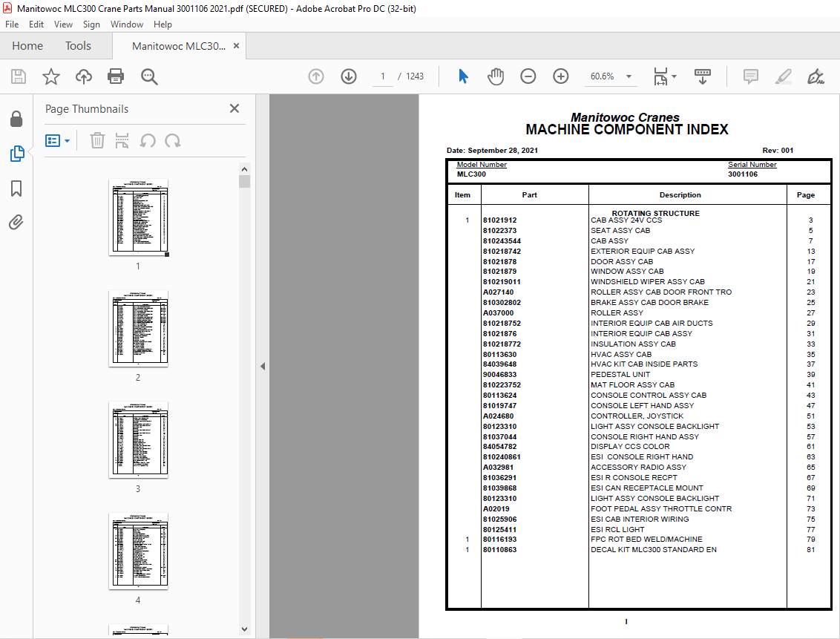Activate the Hand pan tool
Screen dimensions: 840x639
[x=496, y=76]
